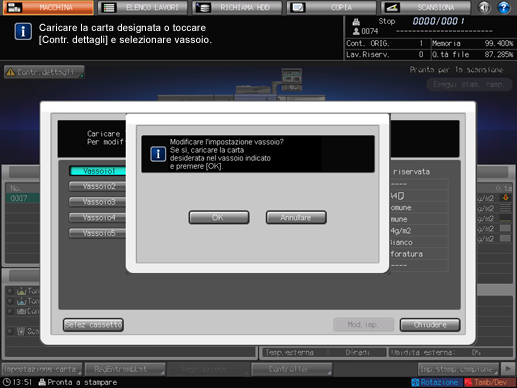Confirm with OK in dialog
Screen dimensions: 517x388
(219, 217)
